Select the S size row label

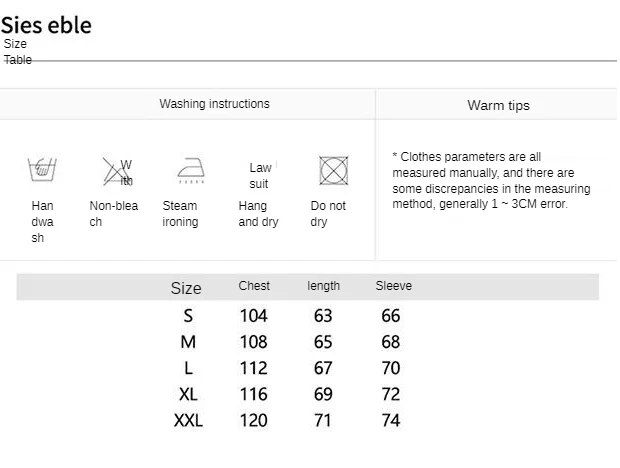[188, 316]
